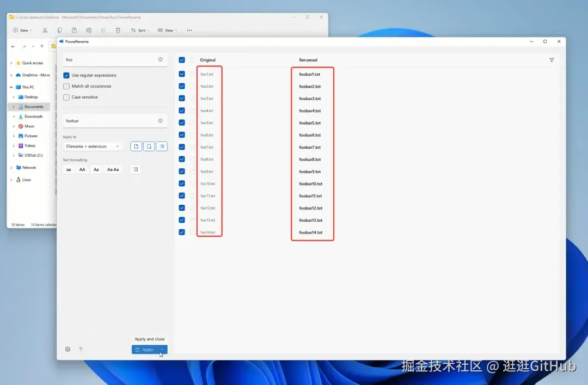This screenshot has width=588, height=385.
Task: Apply capitalize each word 'Aa Aa' formatting
Action: (x=113, y=169)
